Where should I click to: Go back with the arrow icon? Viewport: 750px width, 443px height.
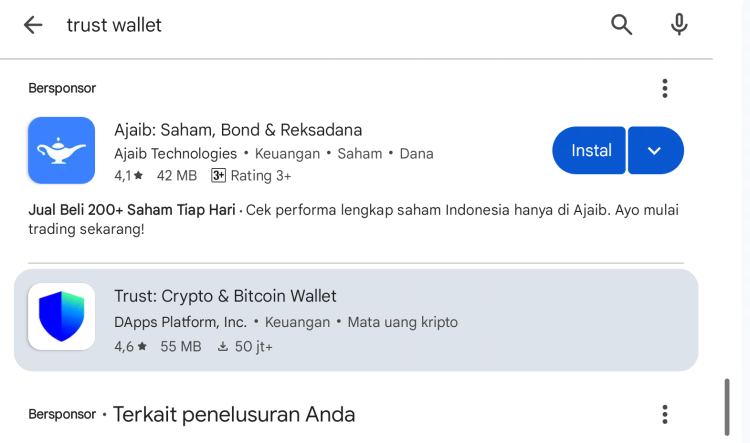click(33, 25)
